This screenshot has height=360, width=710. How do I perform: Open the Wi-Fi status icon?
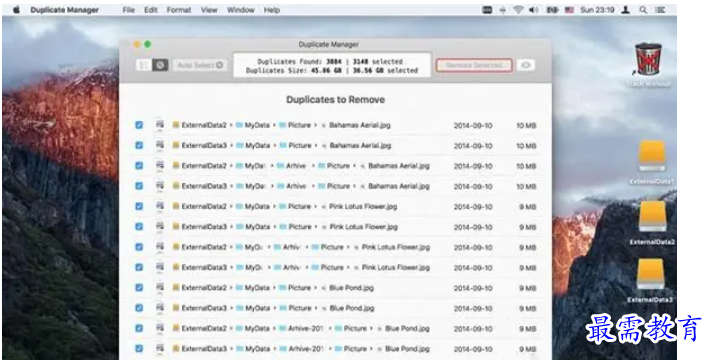[x=518, y=10]
